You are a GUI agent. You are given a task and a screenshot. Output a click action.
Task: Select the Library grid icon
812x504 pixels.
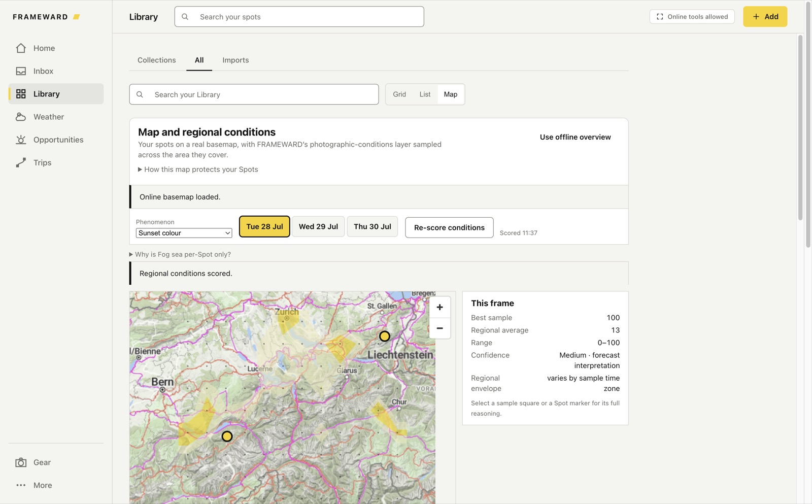pyautogui.click(x=21, y=94)
